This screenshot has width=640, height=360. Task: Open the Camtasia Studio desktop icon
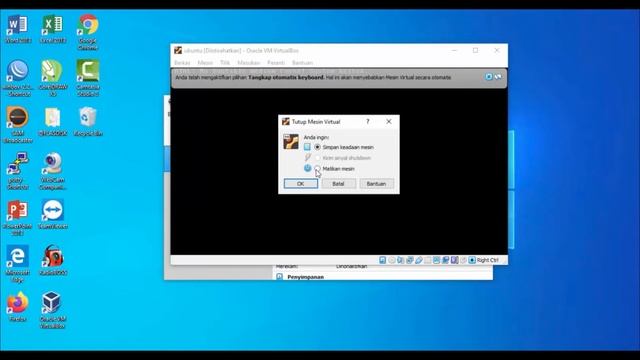pos(88,78)
